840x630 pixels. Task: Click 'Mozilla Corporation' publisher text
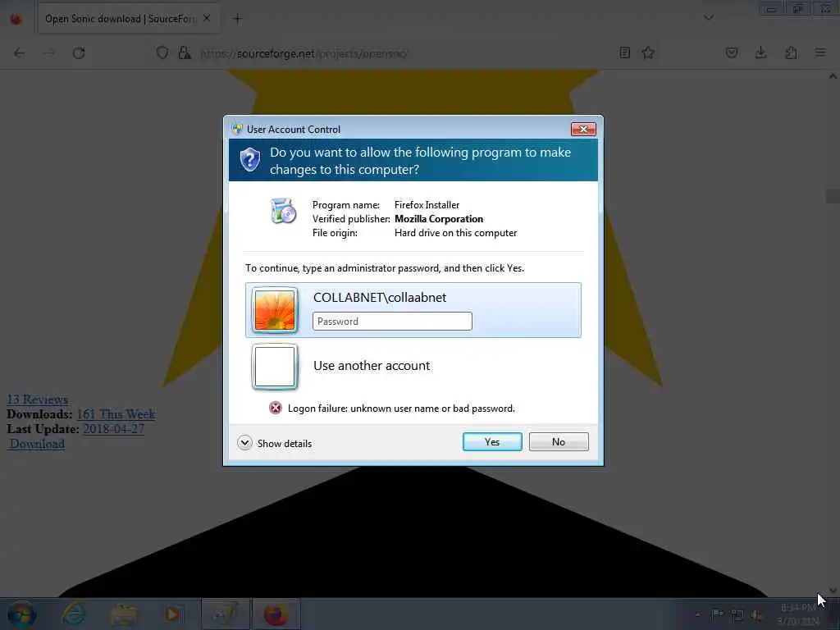coord(439,218)
